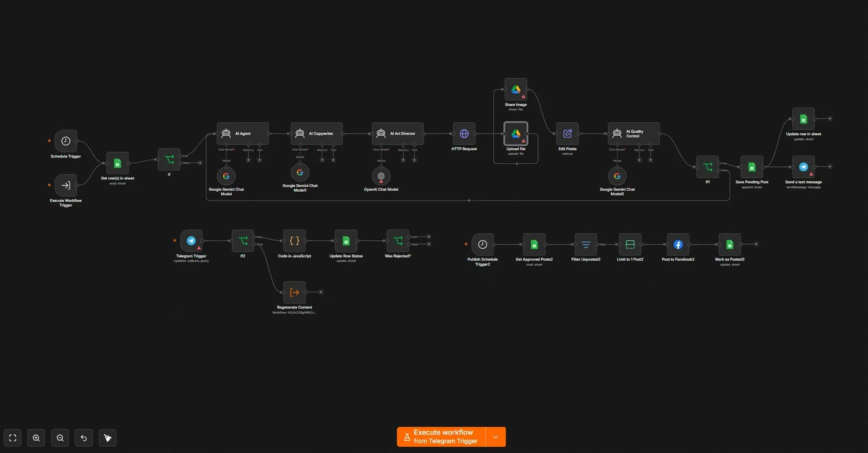Select the Post to Facebook2 node

pos(678,244)
